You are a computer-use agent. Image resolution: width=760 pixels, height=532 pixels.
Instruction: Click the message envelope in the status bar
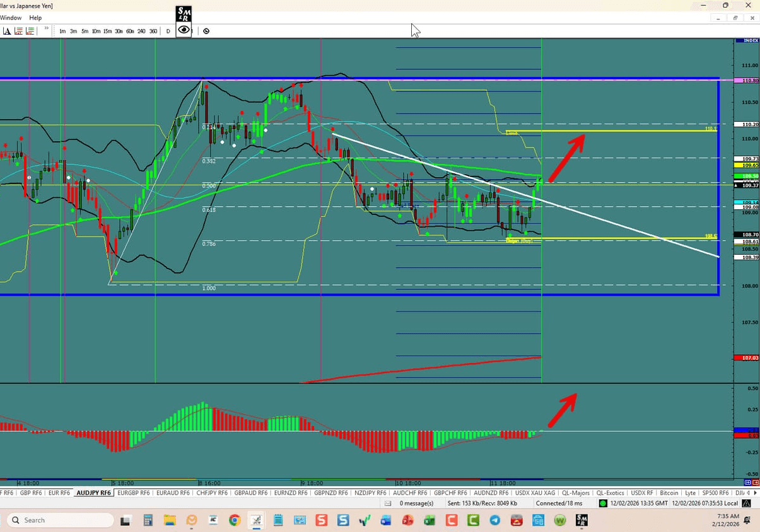(x=387, y=503)
